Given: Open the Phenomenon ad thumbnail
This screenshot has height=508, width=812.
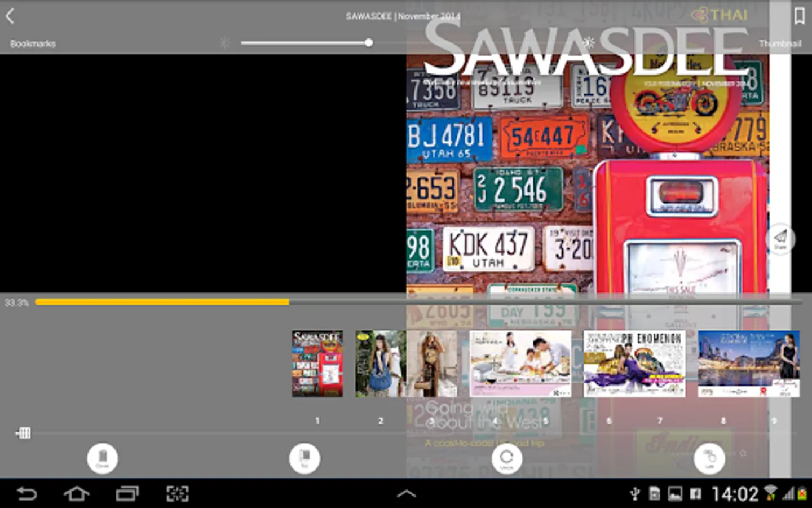Looking at the screenshot, I should [634, 364].
